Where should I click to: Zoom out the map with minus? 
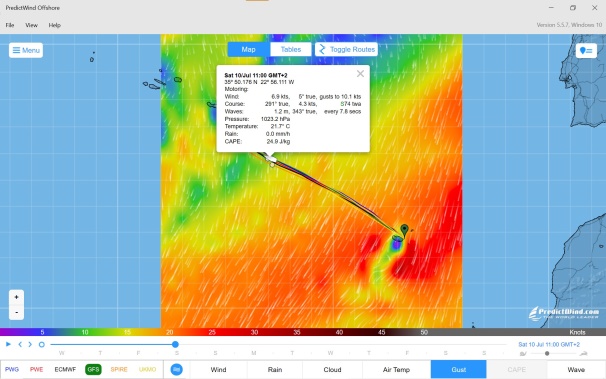[x=16, y=312]
